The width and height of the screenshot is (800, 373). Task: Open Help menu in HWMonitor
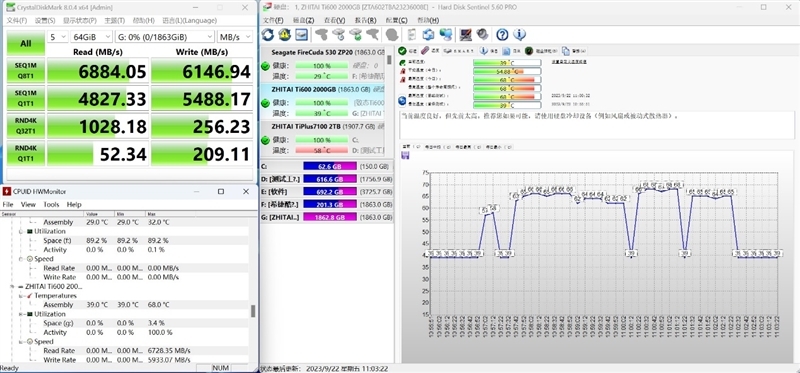pos(74,204)
